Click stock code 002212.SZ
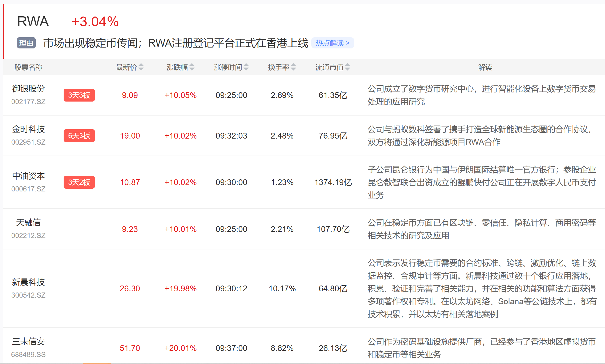Viewport: 605px width, 364px height. pyautogui.click(x=28, y=235)
